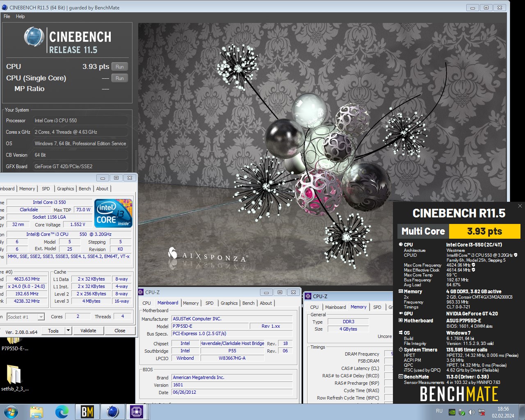
Task: Click the disconnected network tray icon
Action: (x=482, y=412)
